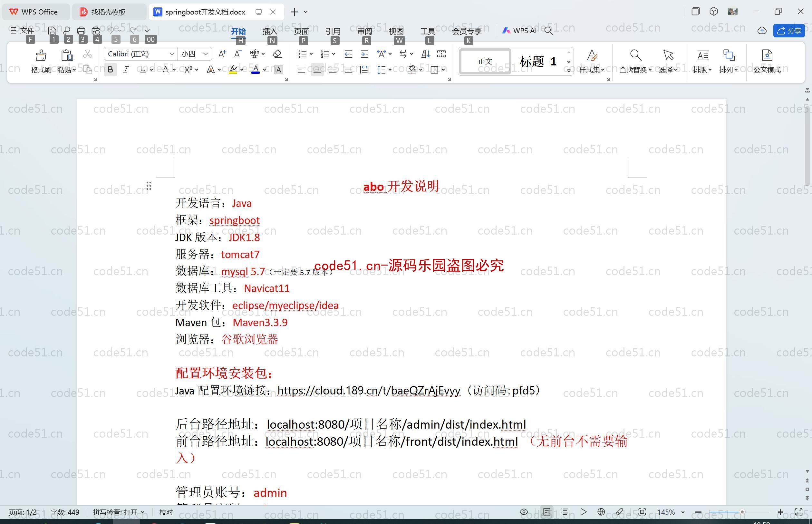This screenshot has width=812, height=524.
Task: Click the Official Document Mode icon
Action: click(767, 55)
